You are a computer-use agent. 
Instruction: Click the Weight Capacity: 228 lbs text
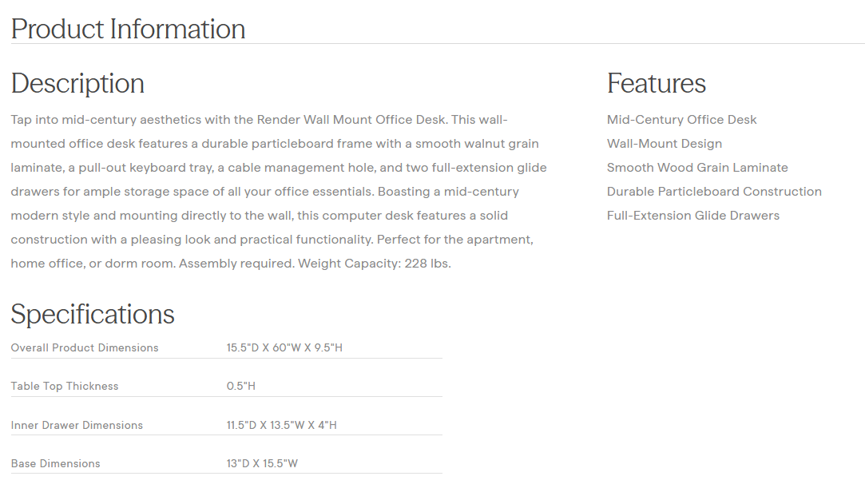(374, 264)
